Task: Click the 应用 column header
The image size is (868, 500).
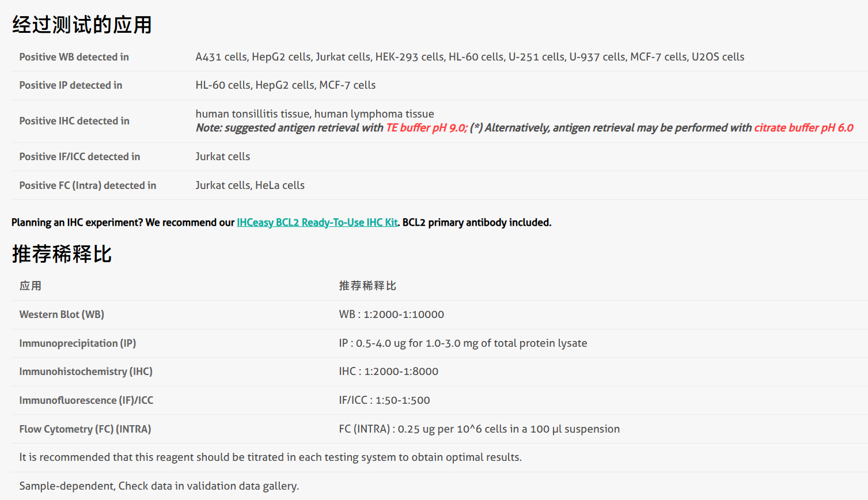Action: pos(30,286)
